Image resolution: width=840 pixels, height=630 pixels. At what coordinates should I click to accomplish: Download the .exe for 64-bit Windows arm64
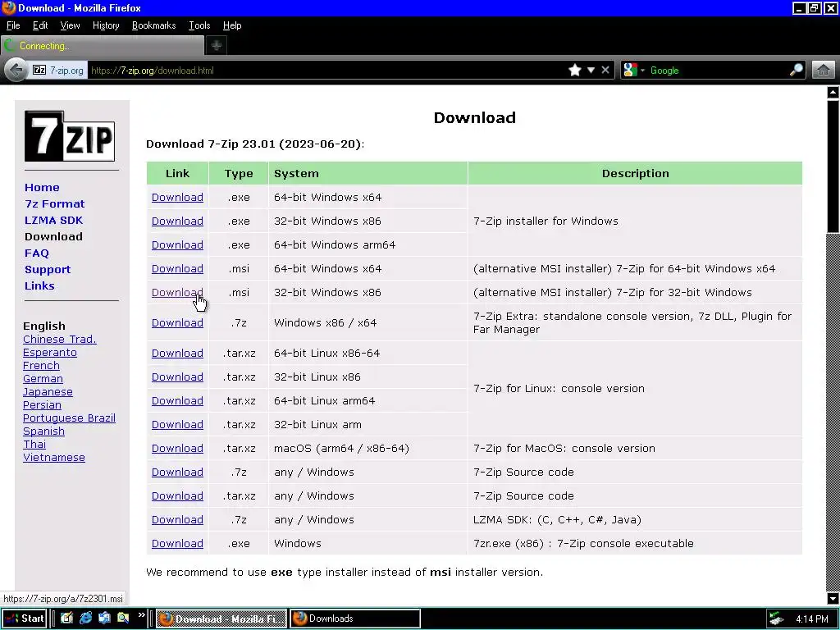point(177,244)
